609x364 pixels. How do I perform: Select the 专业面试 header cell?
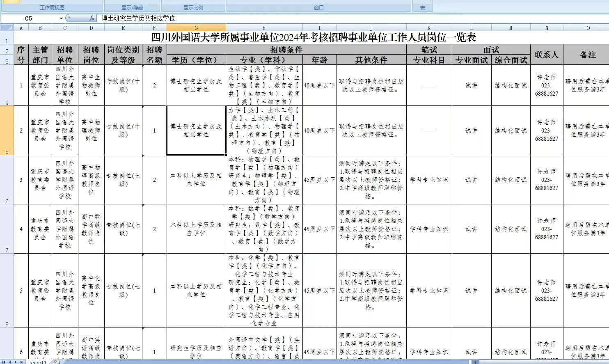(472, 60)
